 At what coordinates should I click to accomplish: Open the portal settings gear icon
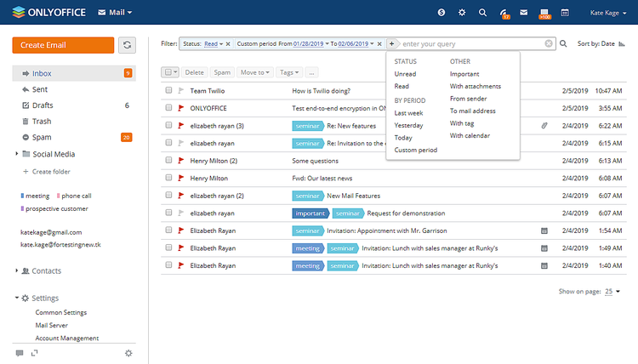click(462, 13)
